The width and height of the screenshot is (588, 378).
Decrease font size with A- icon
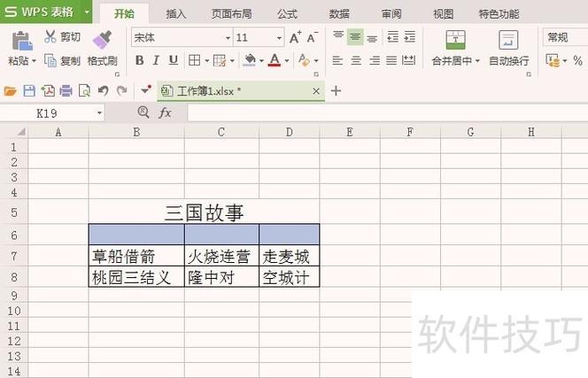click(x=312, y=37)
